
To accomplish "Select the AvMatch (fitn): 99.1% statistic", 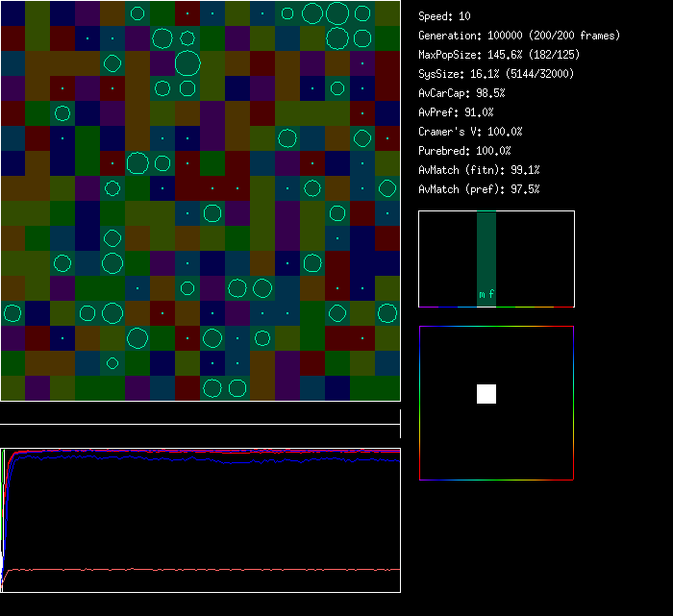I will point(479,170).
